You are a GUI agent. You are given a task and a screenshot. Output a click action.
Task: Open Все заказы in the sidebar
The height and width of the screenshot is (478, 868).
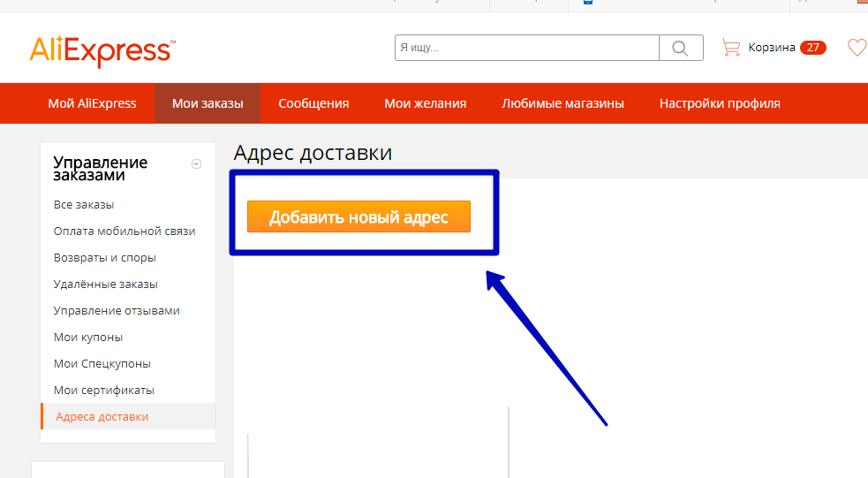84,205
